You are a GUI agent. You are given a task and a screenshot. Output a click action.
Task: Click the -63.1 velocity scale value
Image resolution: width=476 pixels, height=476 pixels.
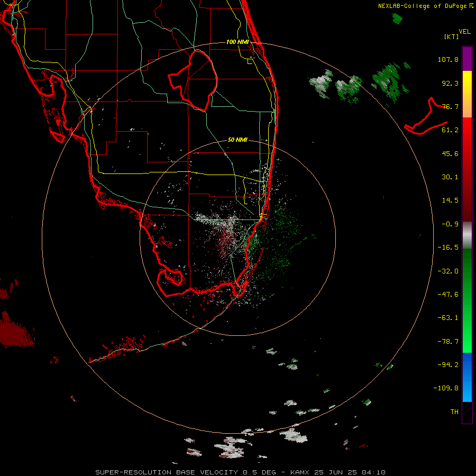pyautogui.click(x=448, y=318)
